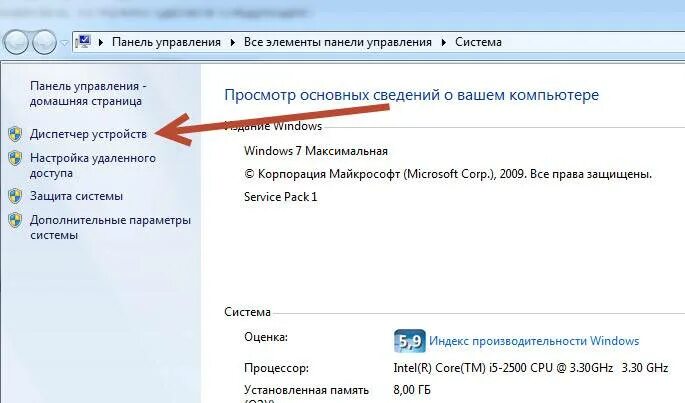
Task: Click computer icon in the address bar
Action: coord(83,42)
